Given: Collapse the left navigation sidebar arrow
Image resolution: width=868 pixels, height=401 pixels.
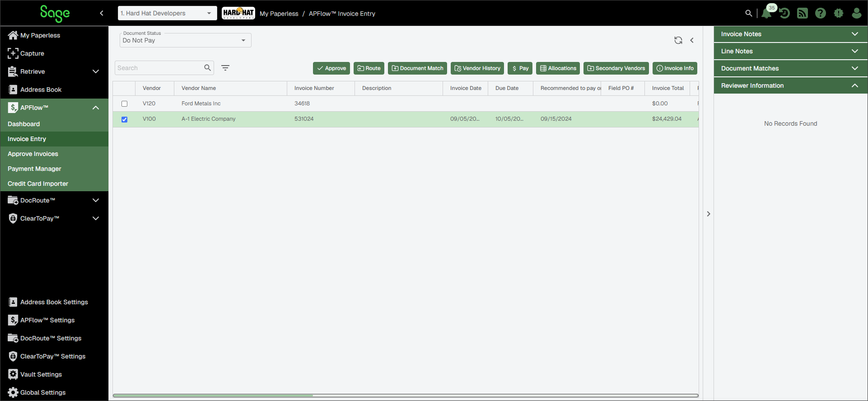Looking at the screenshot, I should (102, 13).
